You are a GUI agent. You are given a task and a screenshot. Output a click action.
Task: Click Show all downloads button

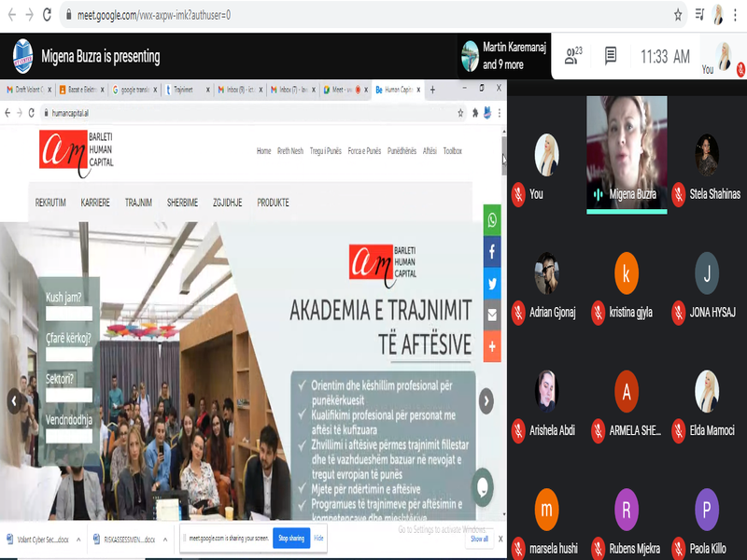pos(479,539)
